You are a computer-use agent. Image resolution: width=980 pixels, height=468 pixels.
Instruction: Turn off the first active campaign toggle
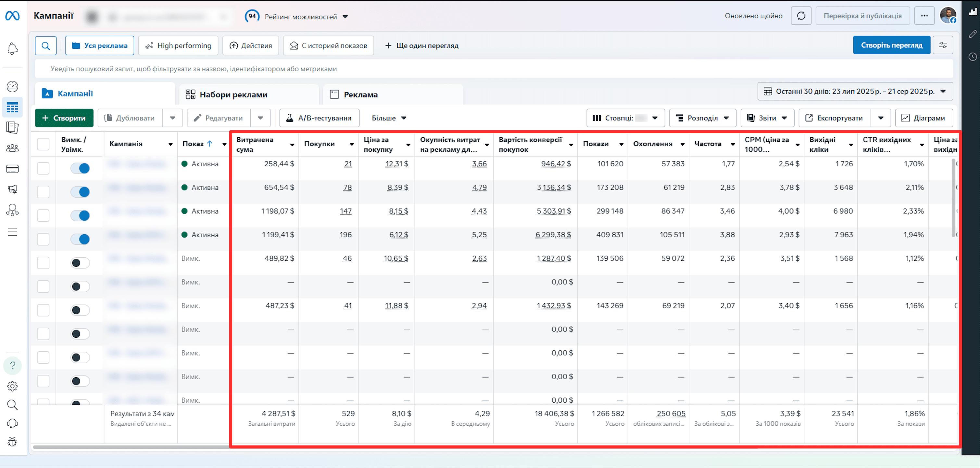[80, 168]
